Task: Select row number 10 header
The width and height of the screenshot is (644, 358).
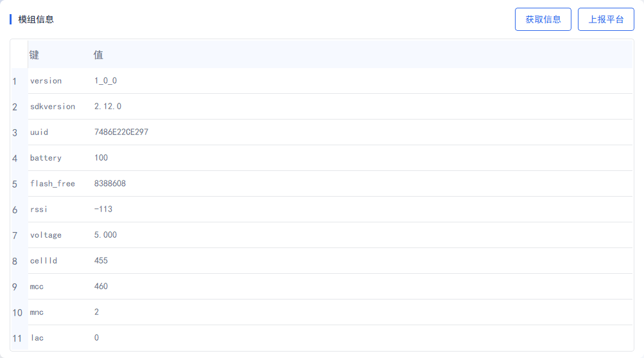Action: 19,312
